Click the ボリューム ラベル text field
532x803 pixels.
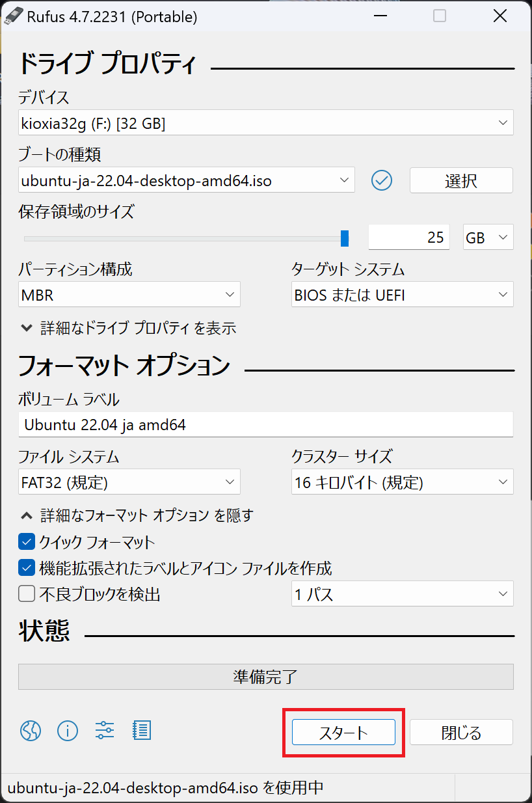point(266,425)
